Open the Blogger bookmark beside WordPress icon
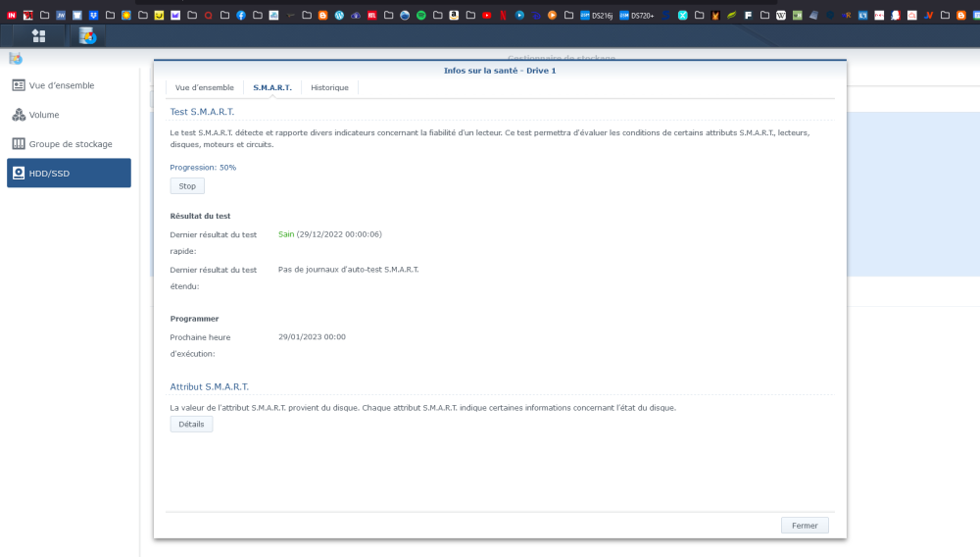This screenshot has height=557, width=980. [x=323, y=16]
